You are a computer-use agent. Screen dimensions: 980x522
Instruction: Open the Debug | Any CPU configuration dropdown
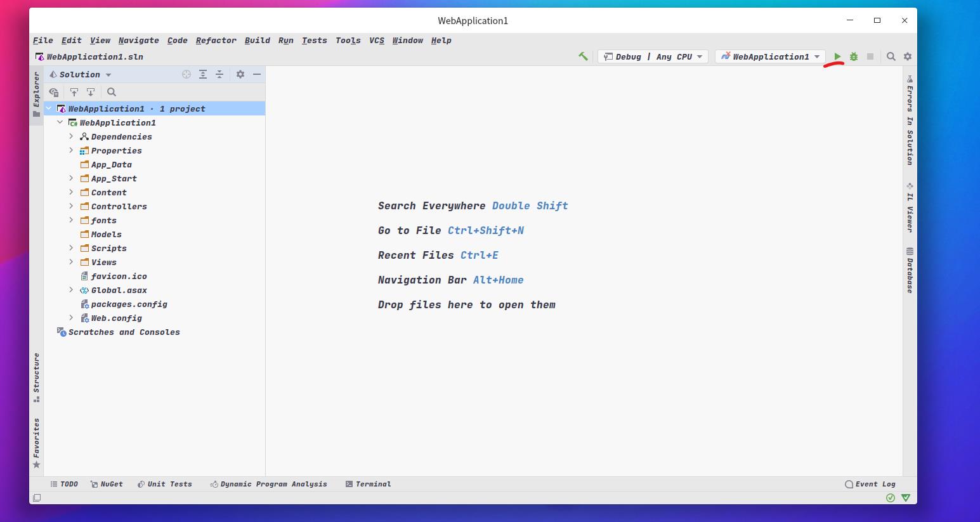click(653, 56)
